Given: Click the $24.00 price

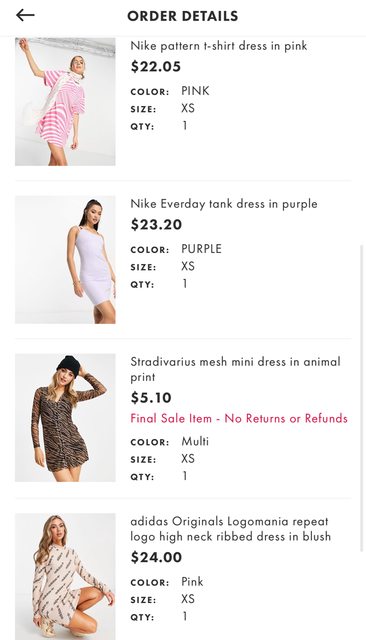Looking at the screenshot, I should [156, 557].
